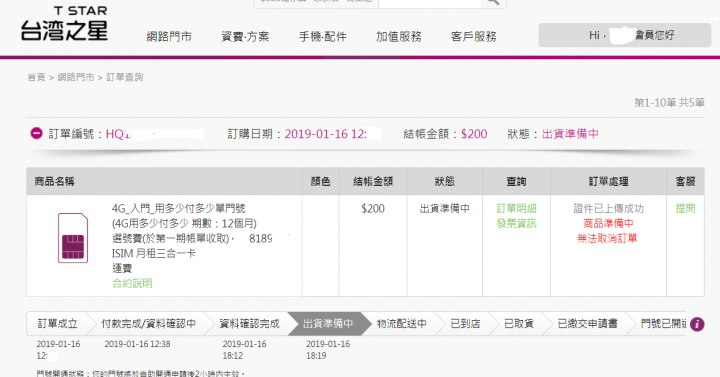Open the 加值服務 menu
Viewport: 720px width, 377px height.
click(399, 36)
